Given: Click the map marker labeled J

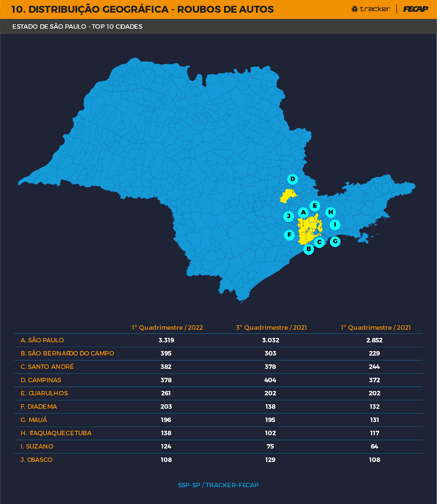Looking at the screenshot, I should pos(288,216).
